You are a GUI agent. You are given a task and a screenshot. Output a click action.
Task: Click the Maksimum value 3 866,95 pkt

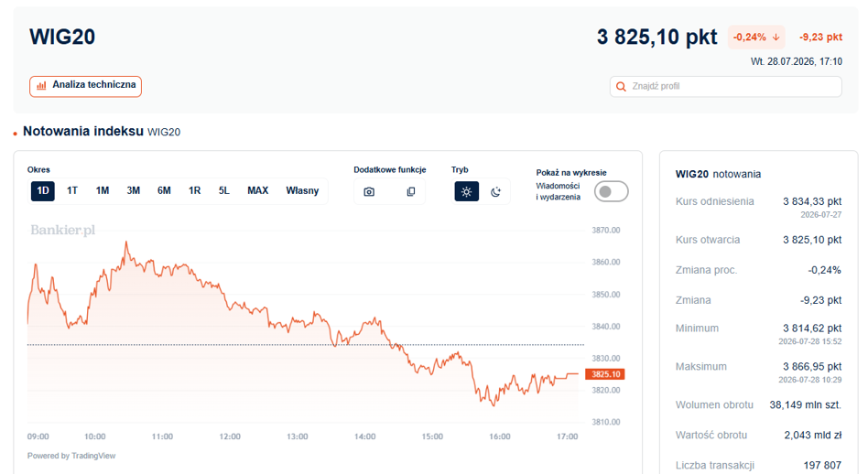point(812,366)
